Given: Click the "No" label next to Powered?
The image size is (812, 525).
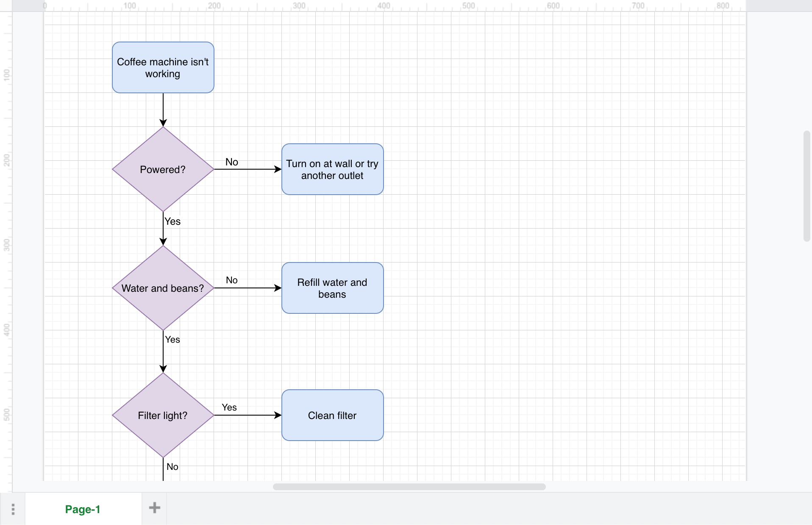Looking at the screenshot, I should pyautogui.click(x=231, y=162).
